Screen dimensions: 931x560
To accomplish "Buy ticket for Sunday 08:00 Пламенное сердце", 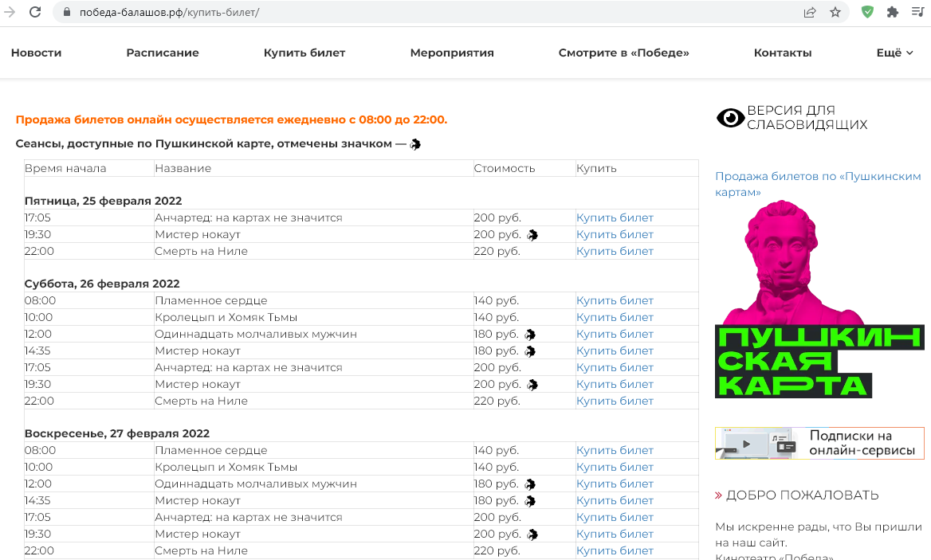I will pos(615,450).
